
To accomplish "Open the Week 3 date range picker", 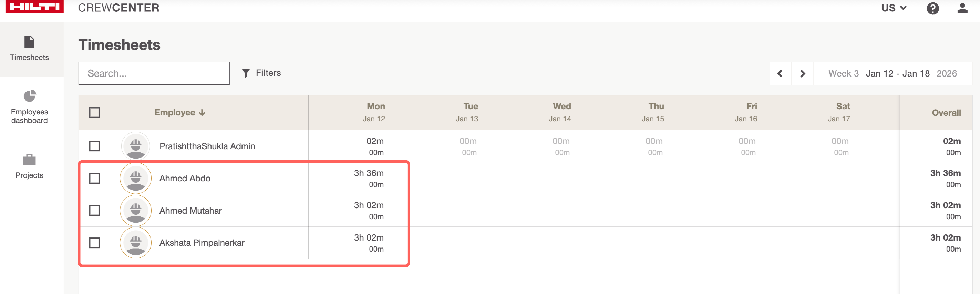I will point(892,73).
